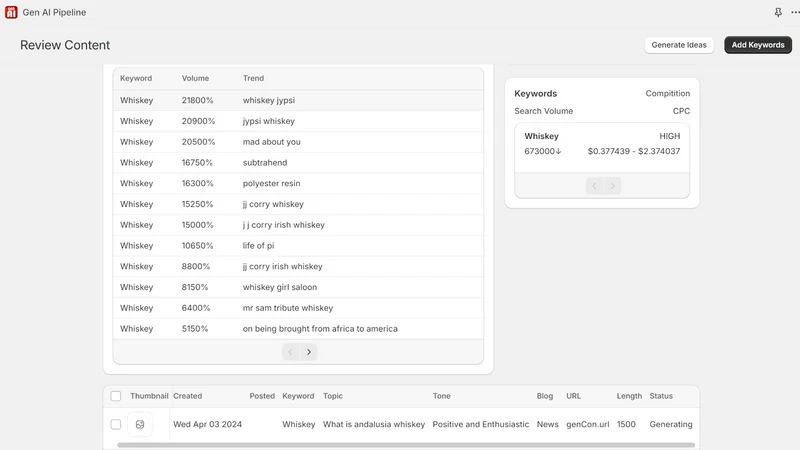Click the Posted column header
Screen dimensions: 800x450
pos(262,396)
